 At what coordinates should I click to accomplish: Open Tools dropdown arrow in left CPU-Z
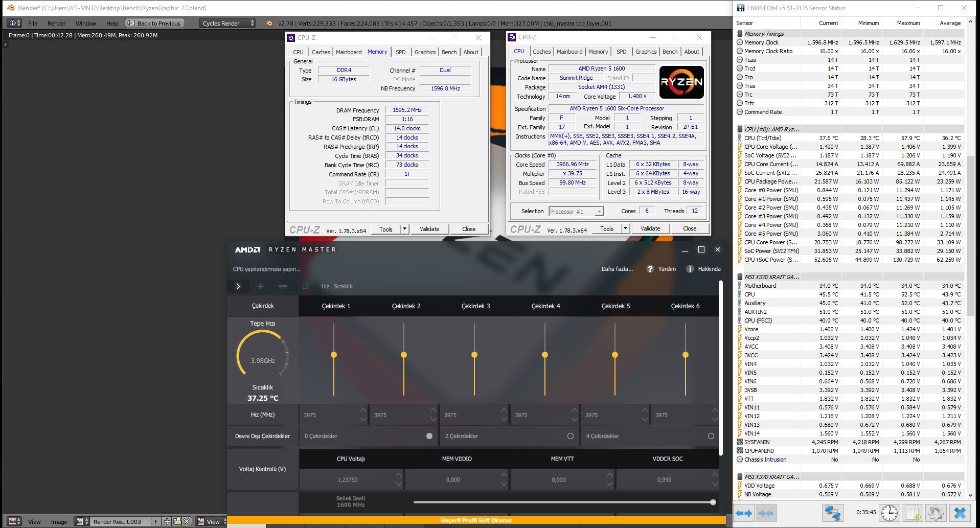click(404, 229)
